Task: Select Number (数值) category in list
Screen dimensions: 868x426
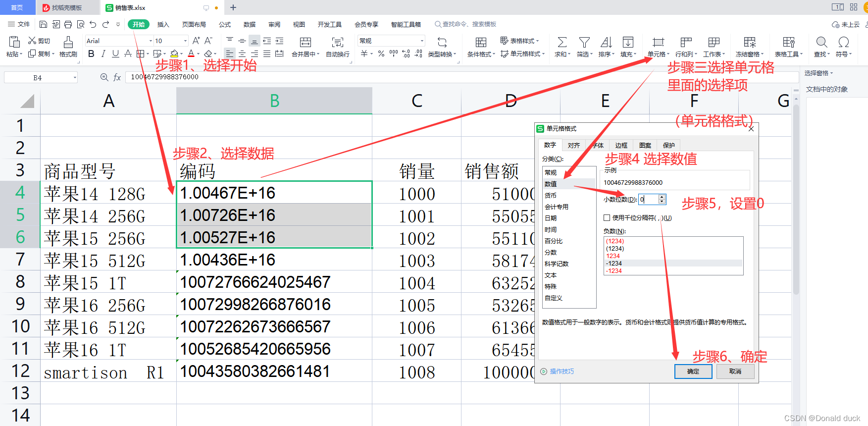Action: [x=569, y=184]
